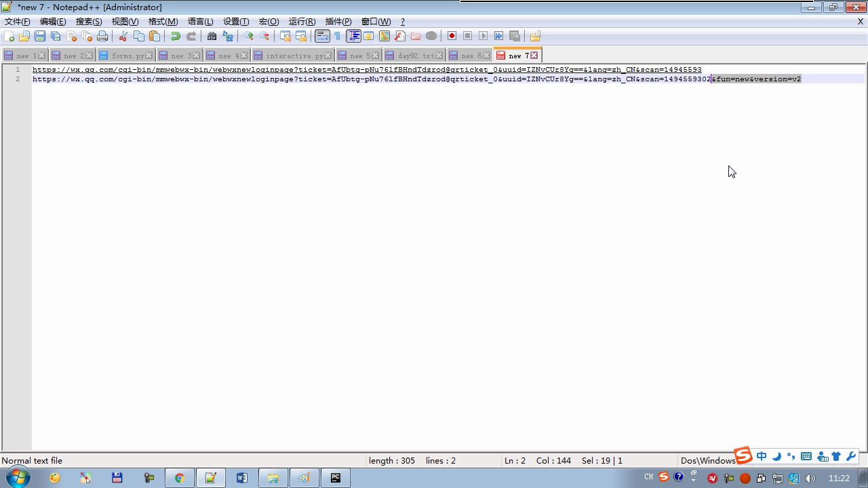Close the new 7 tab
The height and width of the screenshot is (488, 868).
534,56
